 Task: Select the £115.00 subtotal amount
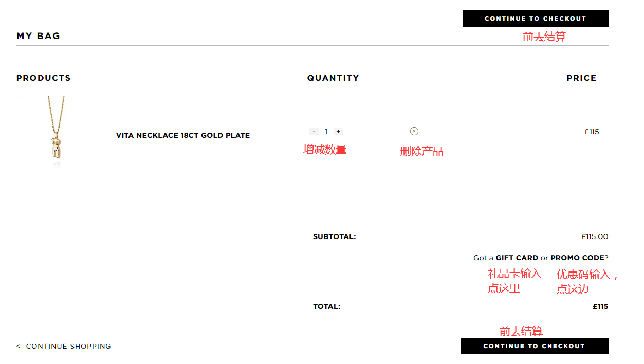pos(595,237)
